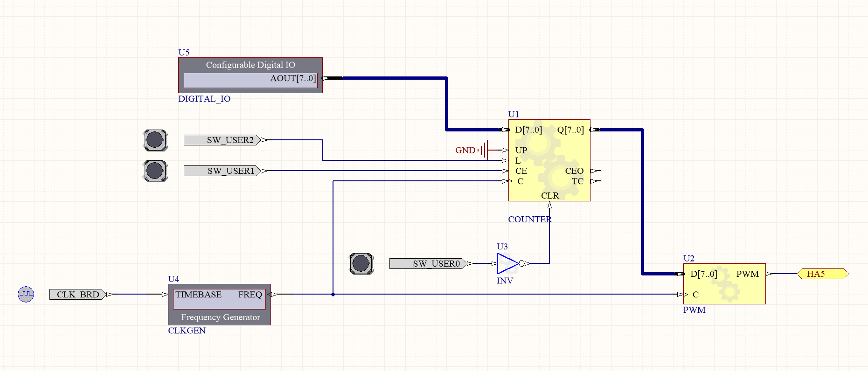Click the CLKGEN label under U4
This screenshot has width=868, height=371.
[x=187, y=330]
